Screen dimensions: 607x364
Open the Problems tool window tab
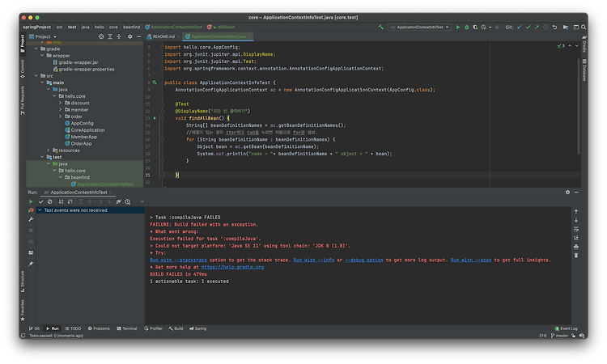coord(99,328)
